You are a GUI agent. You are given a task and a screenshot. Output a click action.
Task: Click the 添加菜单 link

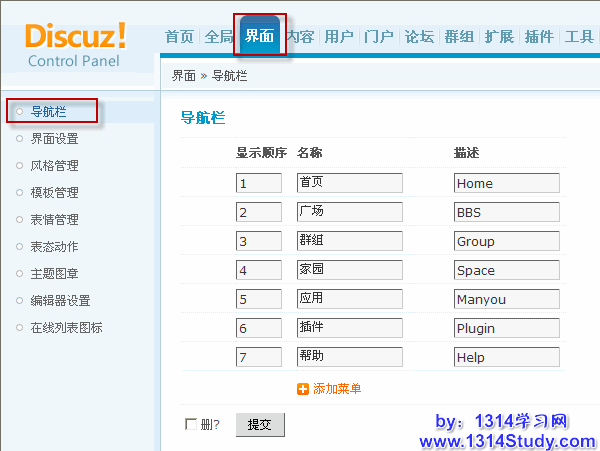point(337,389)
